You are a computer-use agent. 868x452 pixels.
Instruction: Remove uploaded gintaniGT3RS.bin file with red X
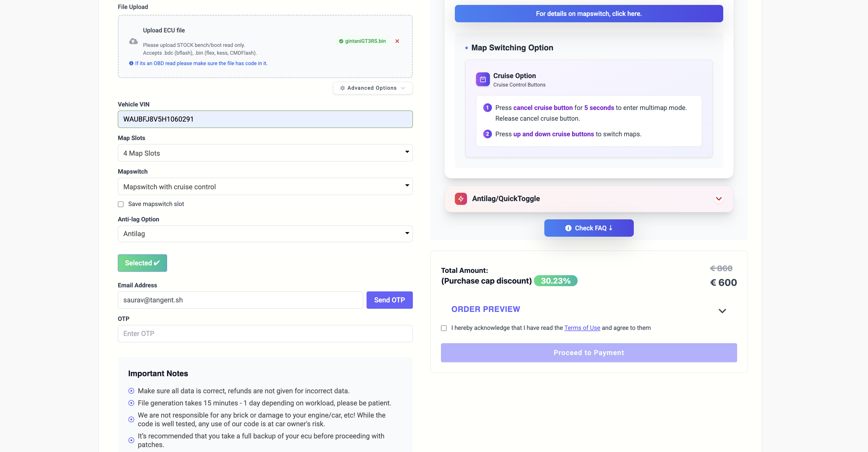397,41
